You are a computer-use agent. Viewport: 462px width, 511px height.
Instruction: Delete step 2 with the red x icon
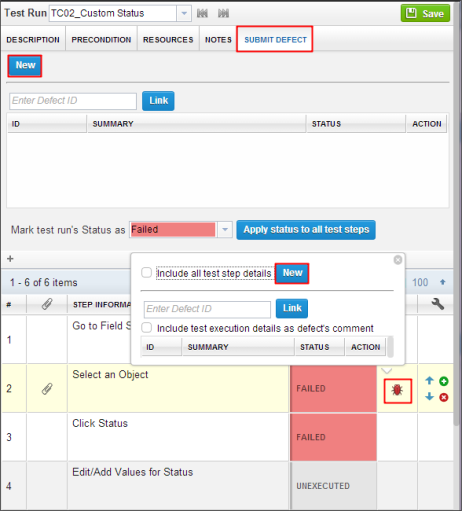tap(444, 397)
